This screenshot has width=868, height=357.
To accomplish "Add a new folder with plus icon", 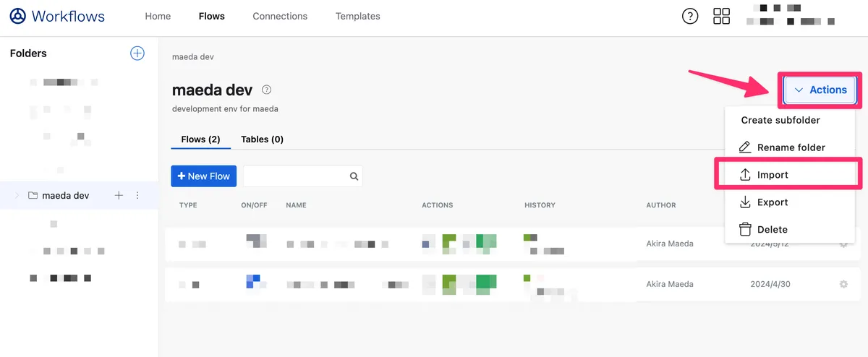I will click(x=137, y=53).
